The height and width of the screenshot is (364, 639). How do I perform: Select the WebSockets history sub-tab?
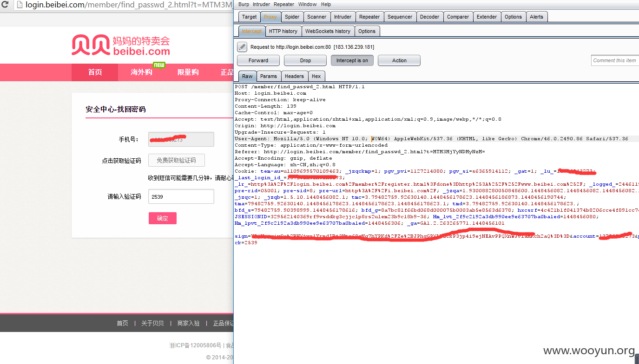[x=328, y=31]
